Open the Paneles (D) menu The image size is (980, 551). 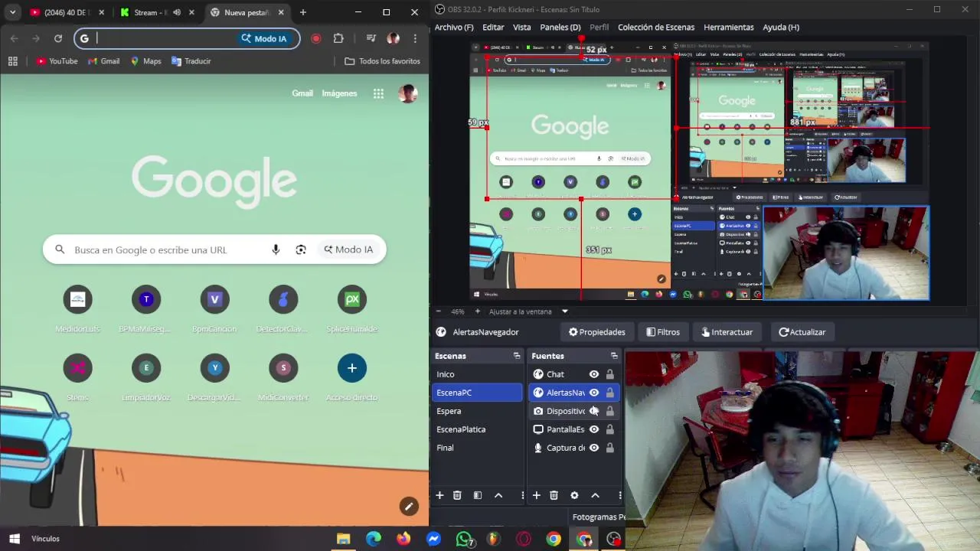pos(560,27)
